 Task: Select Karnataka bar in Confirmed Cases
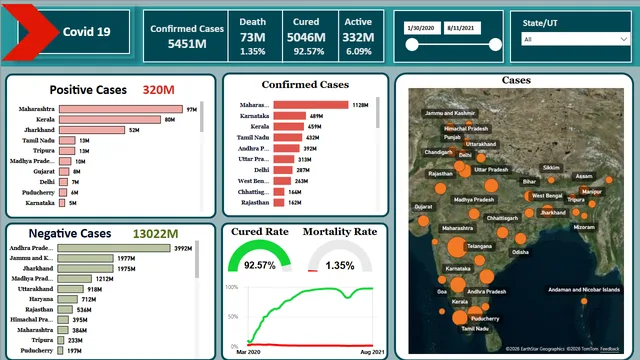pyautogui.click(x=289, y=116)
